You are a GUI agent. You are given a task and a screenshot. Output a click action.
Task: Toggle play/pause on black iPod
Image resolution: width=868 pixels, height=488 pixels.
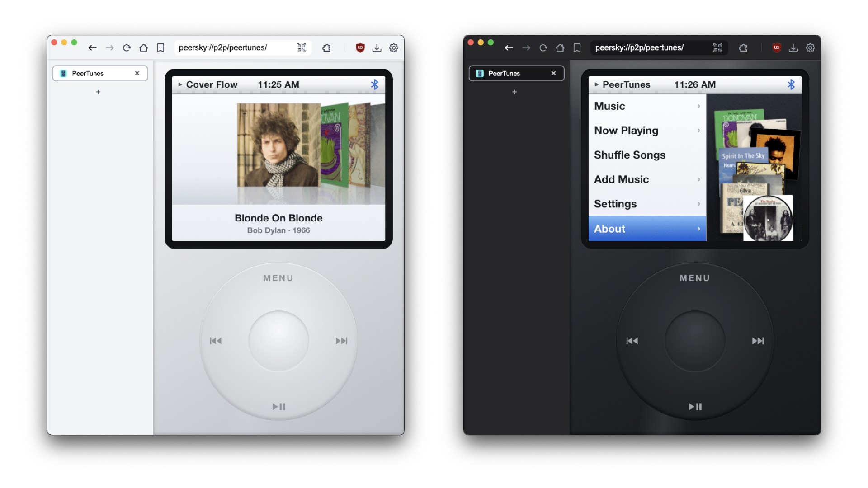coord(695,407)
